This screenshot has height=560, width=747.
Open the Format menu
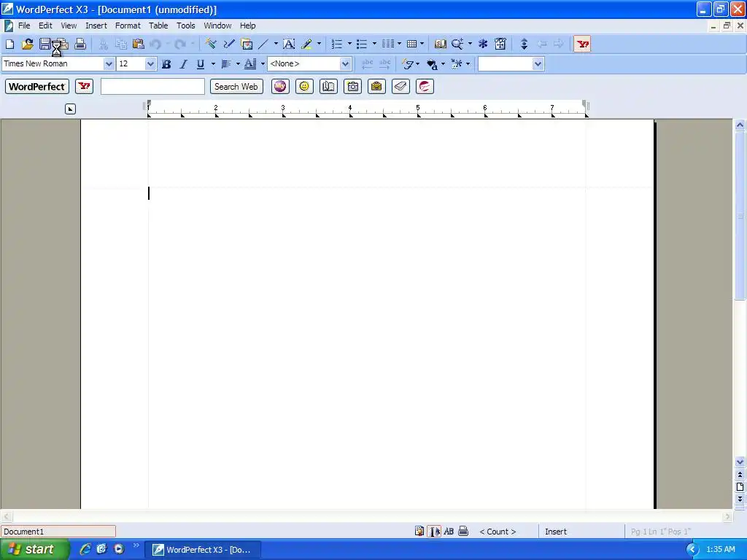128,26
